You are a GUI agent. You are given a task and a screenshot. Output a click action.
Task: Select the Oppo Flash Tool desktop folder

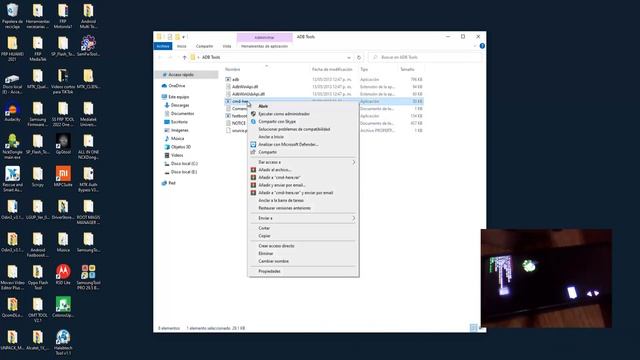click(x=38, y=277)
